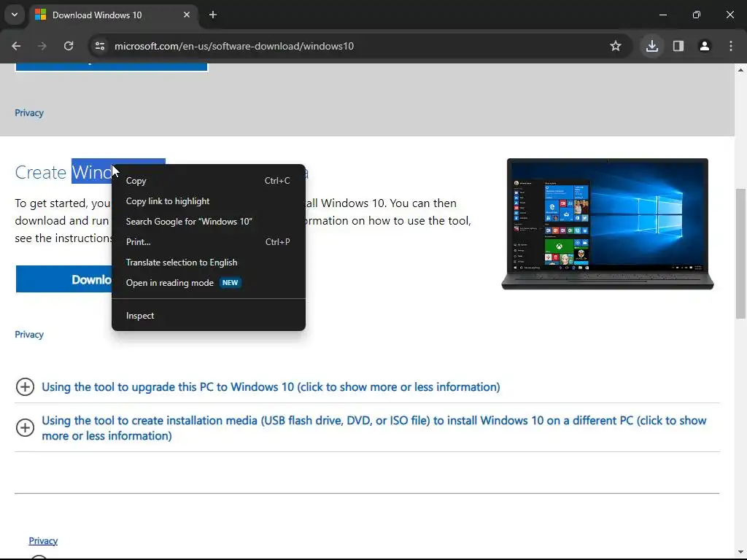Click the underlined Privacy footer link
747x560 pixels.
tap(43, 541)
